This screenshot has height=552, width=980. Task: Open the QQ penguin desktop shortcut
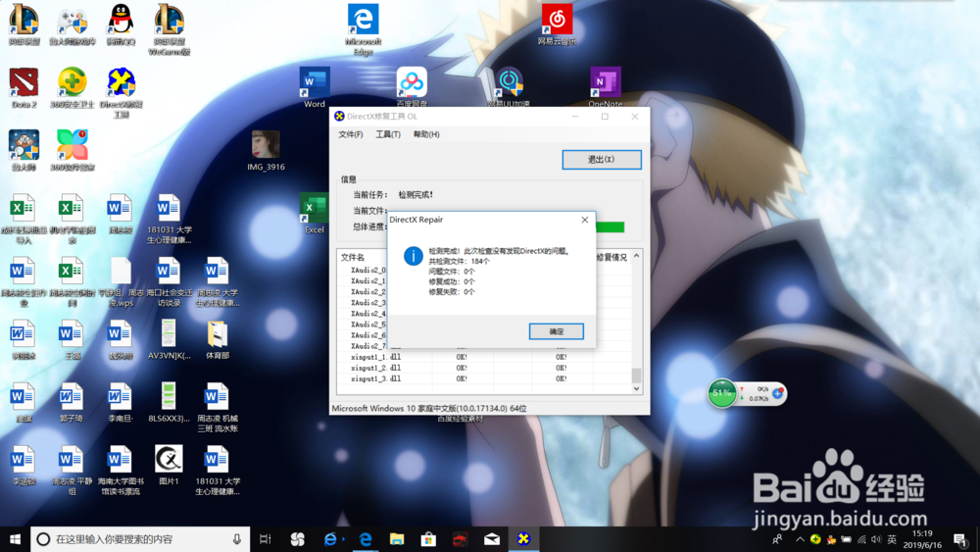coord(121,25)
